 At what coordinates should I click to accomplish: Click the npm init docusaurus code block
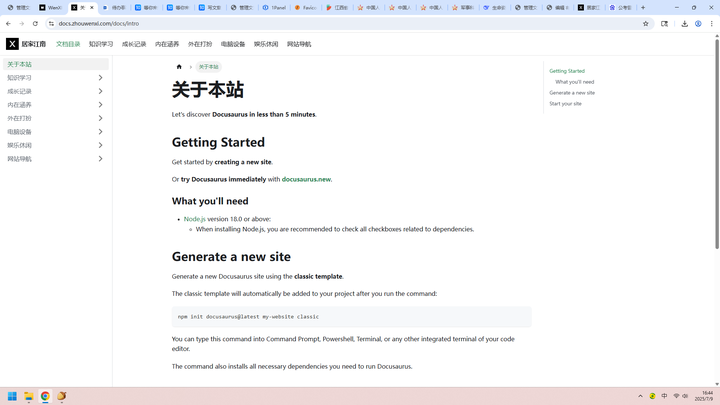click(x=351, y=317)
